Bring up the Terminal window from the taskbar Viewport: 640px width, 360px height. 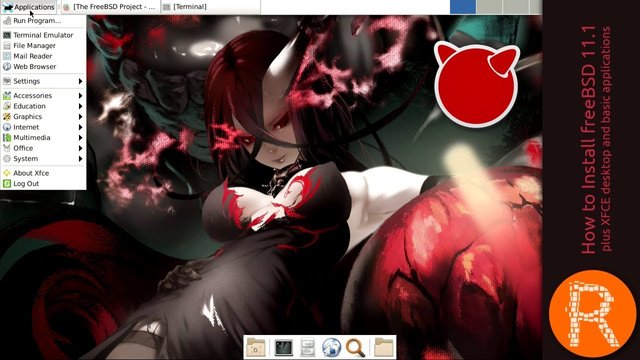[210, 7]
